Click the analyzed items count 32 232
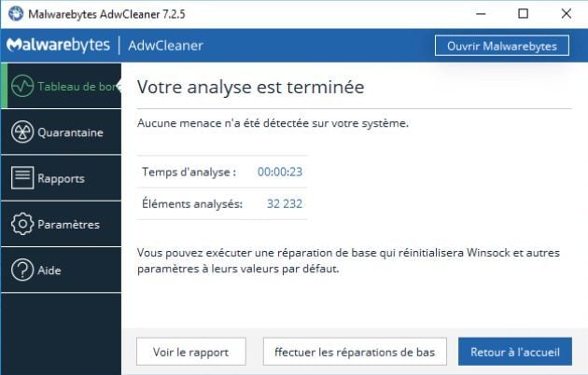 285,203
